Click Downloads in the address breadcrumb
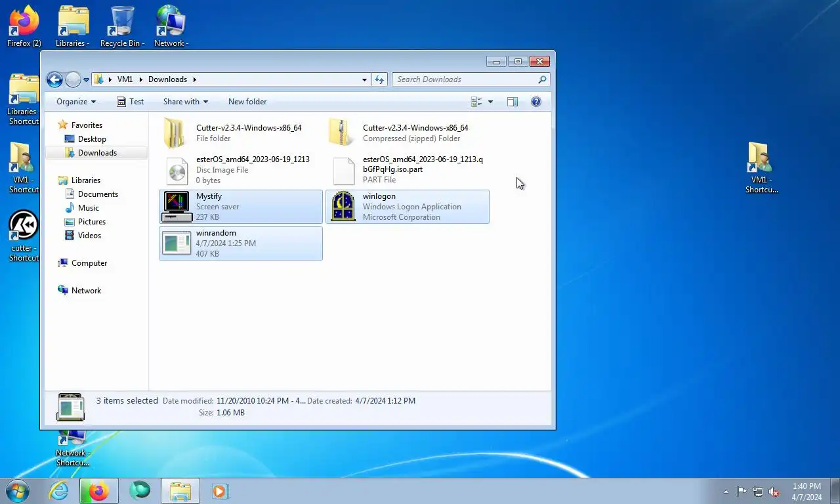The width and height of the screenshot is (840, 504). tap(167, 79)
